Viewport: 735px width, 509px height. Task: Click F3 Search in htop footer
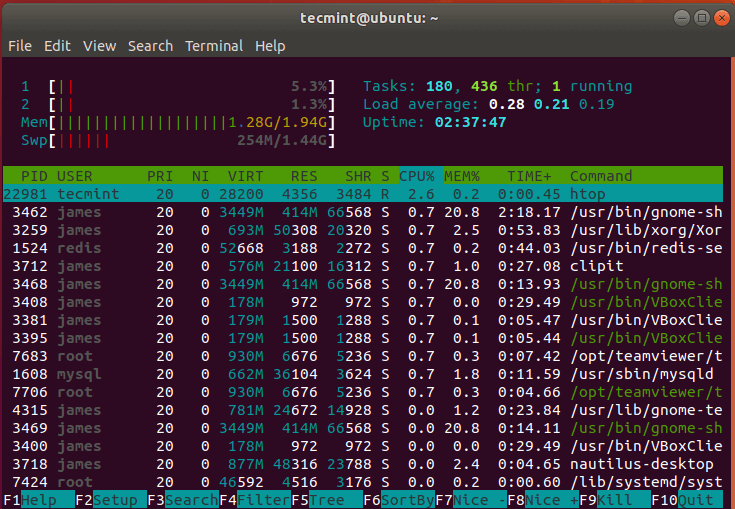coord(183,500)
